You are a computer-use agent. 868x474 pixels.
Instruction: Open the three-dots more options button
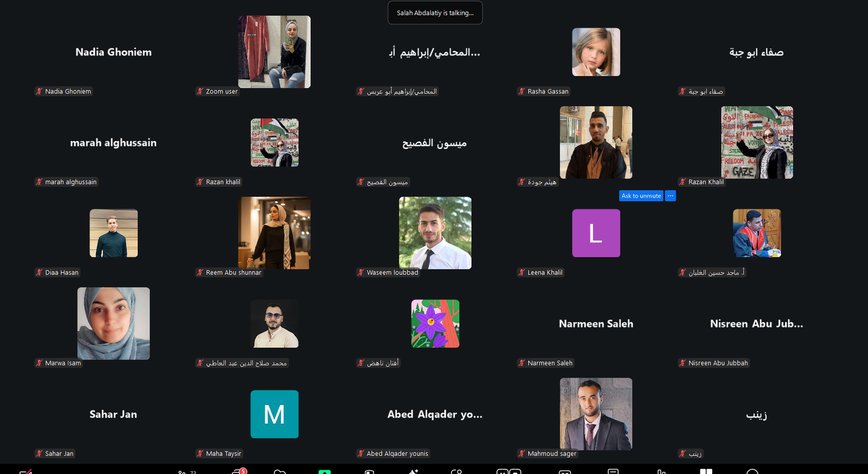click(x=671, y=196)
